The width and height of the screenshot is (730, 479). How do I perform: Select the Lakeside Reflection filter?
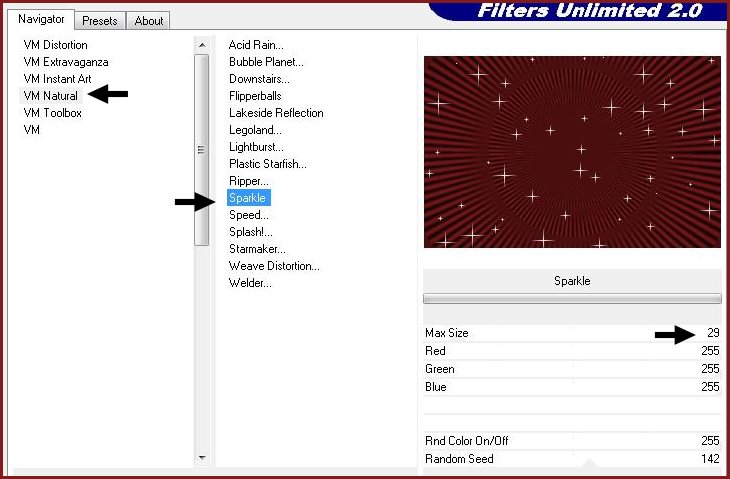pos(276,113)
